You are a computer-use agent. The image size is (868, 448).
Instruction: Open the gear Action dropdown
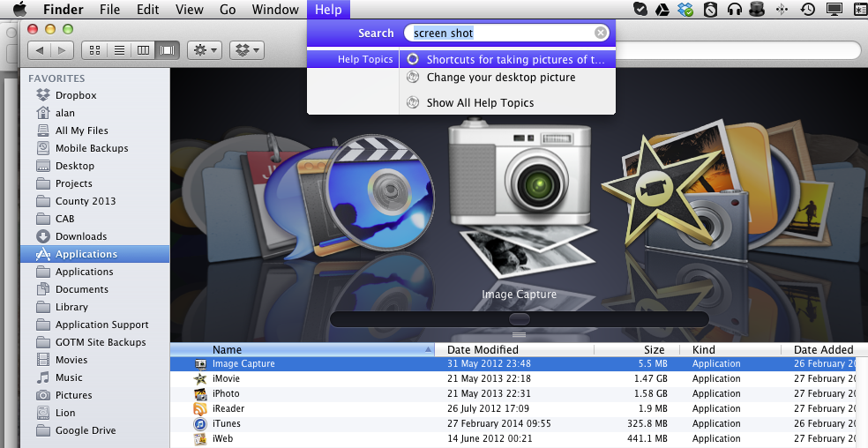click(x=205, y=50)
